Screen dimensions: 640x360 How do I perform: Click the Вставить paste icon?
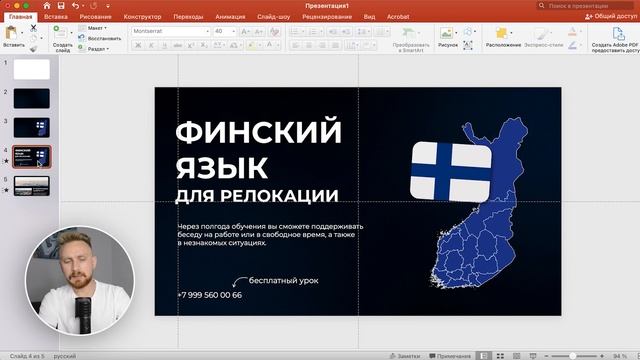[x=11, y=33]
